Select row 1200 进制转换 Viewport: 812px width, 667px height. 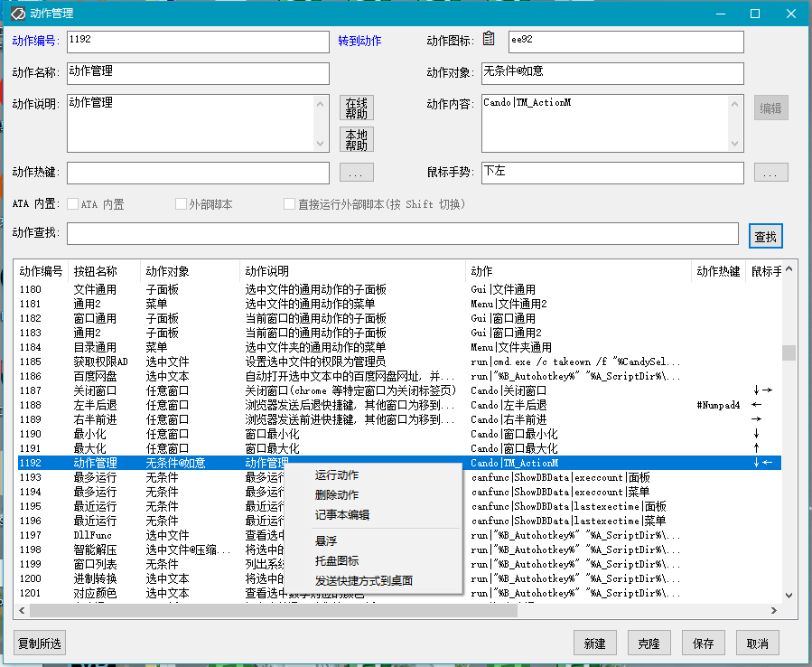(399, 579)
